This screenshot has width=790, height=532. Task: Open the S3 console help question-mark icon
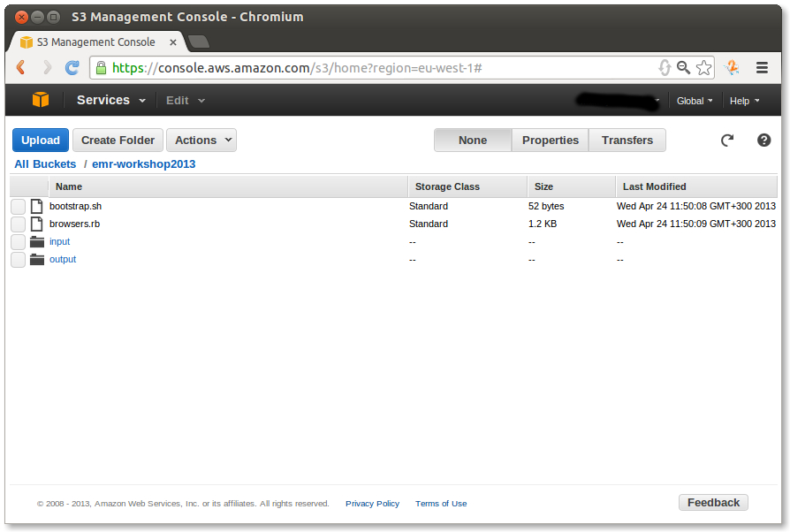click(x=764, y=140)
